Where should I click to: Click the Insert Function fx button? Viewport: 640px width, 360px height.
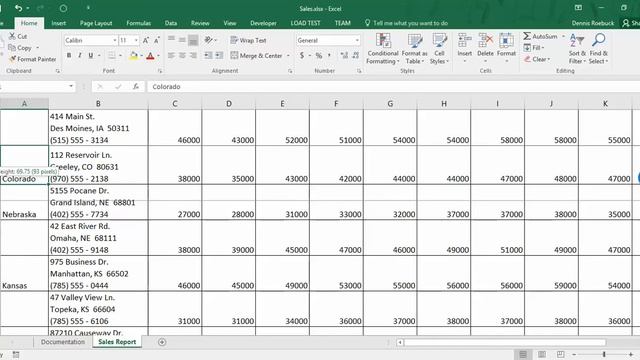tap(136, 87)
